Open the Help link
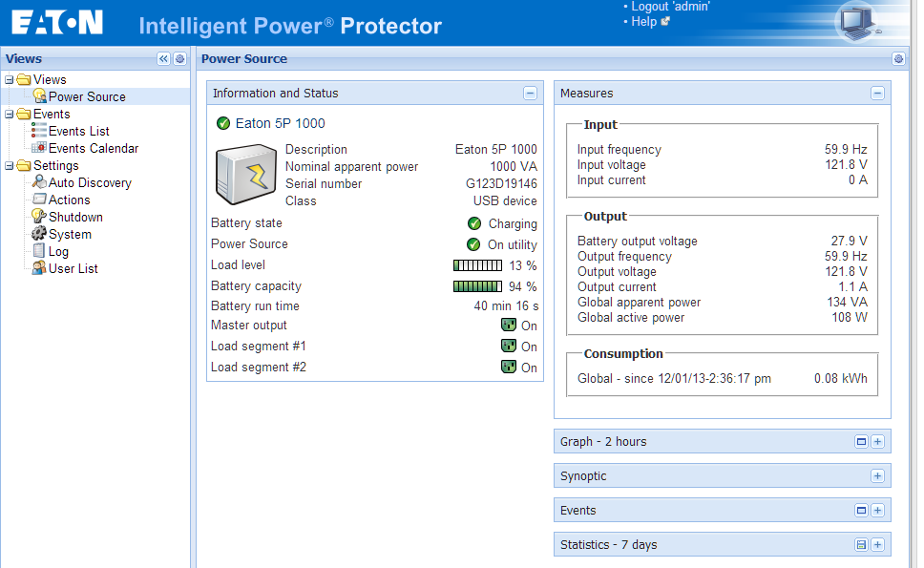Screen dimensions: 924x568 point(643,21)
